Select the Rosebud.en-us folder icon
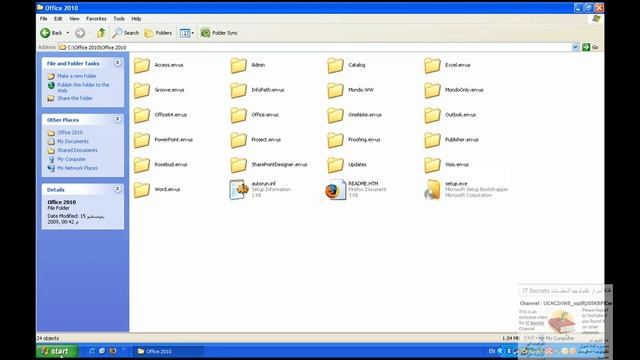The height and width of the screenshot is (360, 640). coord(142,165)
